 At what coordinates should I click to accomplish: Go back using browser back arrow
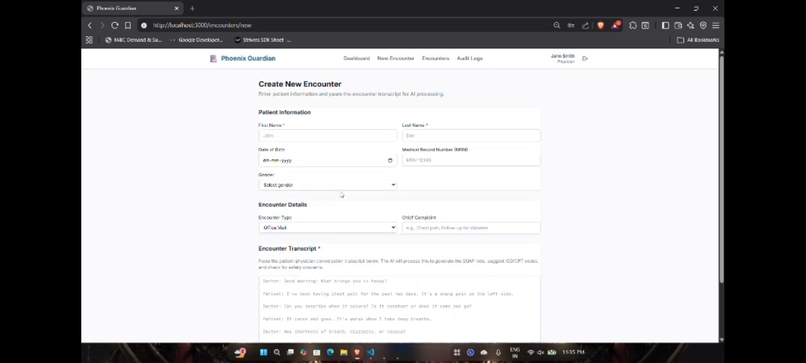click(90, 25)
